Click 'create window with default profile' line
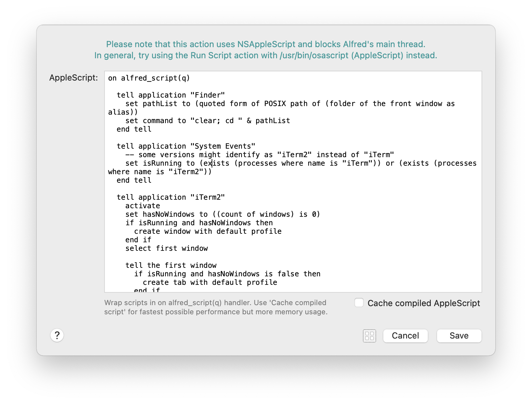 point(208,231)
